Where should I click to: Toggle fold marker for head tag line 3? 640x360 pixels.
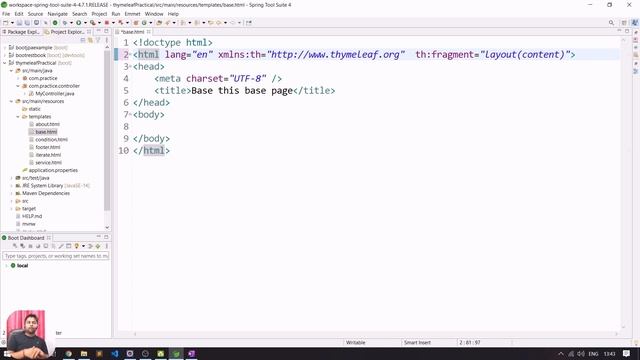[130, 67]
